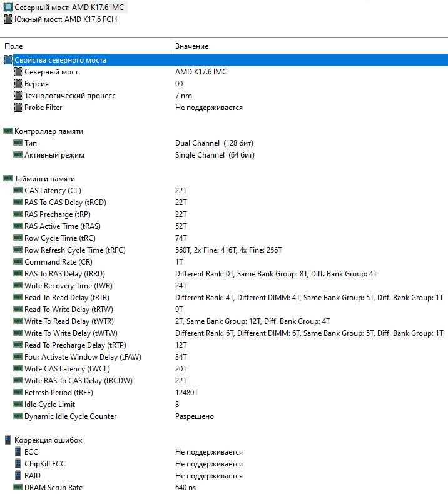Select the Write To Write Delay (tWTW) field
Viewport: 448px width, 494px height.
(71, 333)
